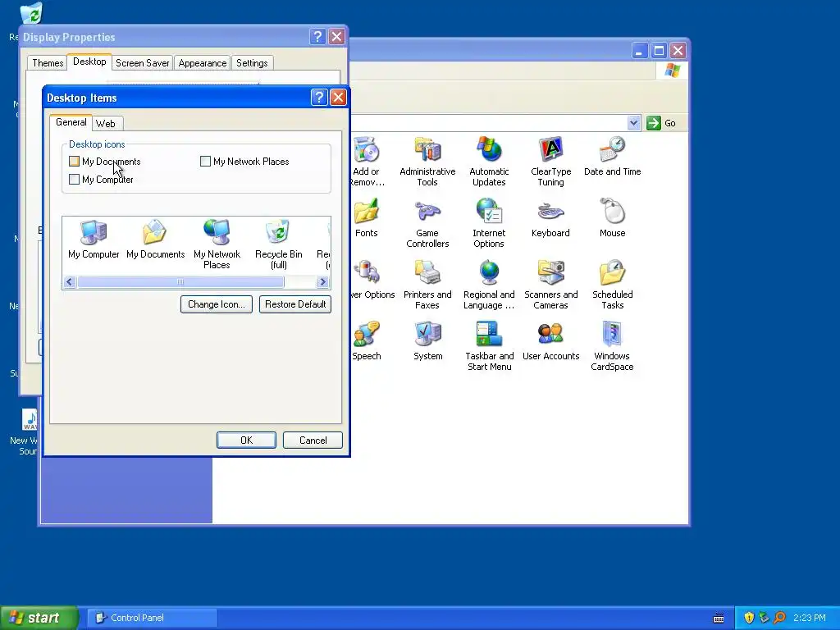Open ClearType Tuning applet
The width and height of the screenshot is (840, 630).
pos(550,161)
